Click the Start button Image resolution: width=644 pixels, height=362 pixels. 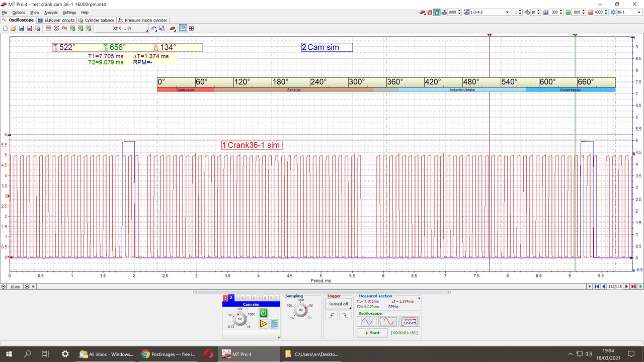pos(372,333)
